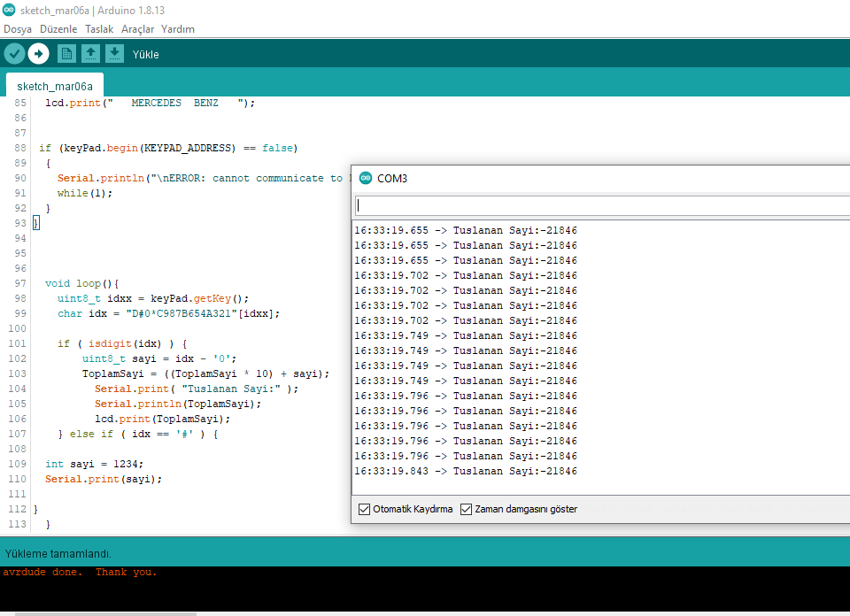Open the Araçlar menu
850x616 pixels.
137,29
